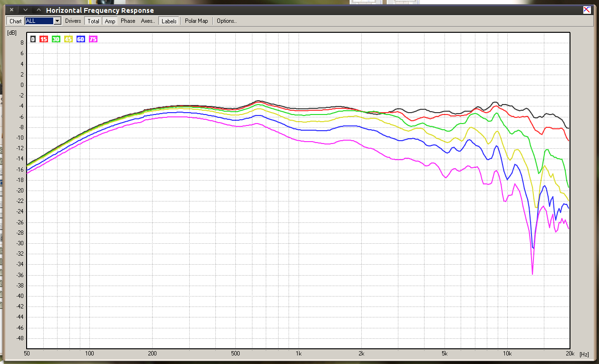Click the 10k frequency axis label
This screenshot has width=599, height=364.
pyautogui.click(x=507, y=354)
